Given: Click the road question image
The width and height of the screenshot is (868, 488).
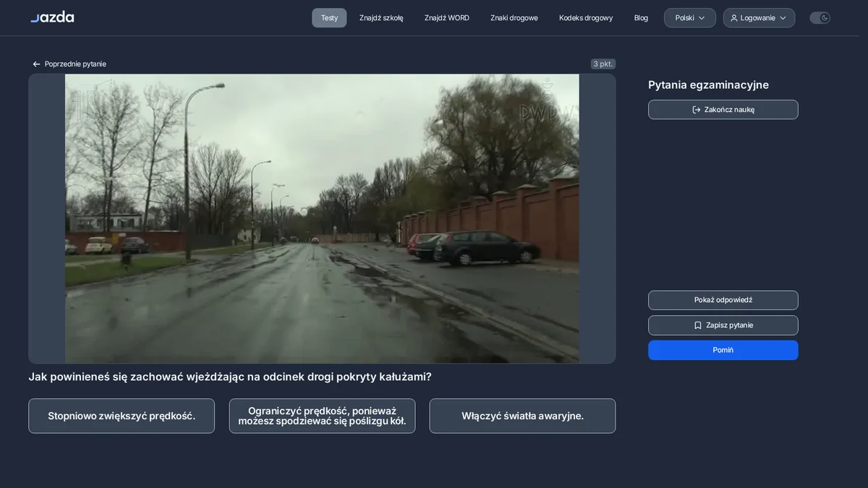Looking at the screenshot, I should click(322, 218).
